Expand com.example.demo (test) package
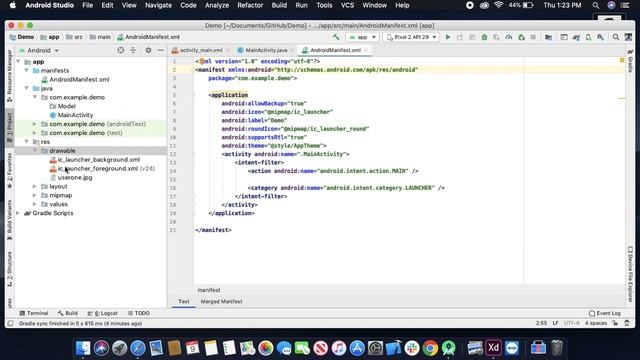 35,133
